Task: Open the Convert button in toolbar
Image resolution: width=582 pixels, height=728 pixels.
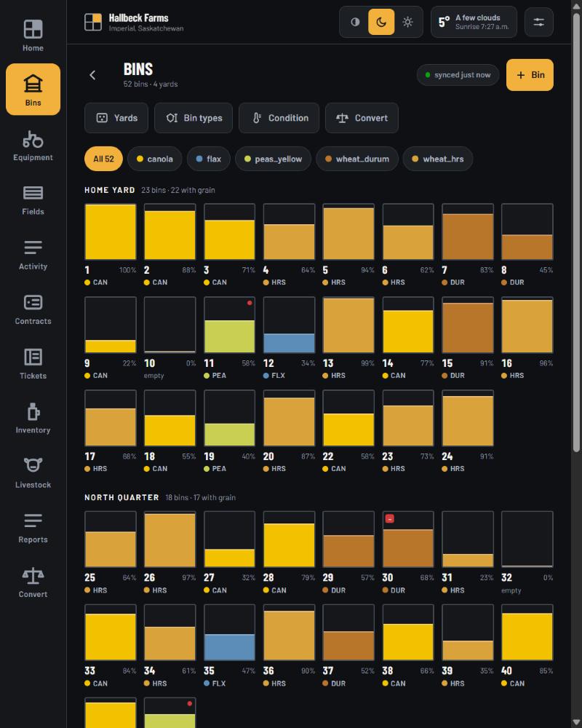Action: coord(362,118)
